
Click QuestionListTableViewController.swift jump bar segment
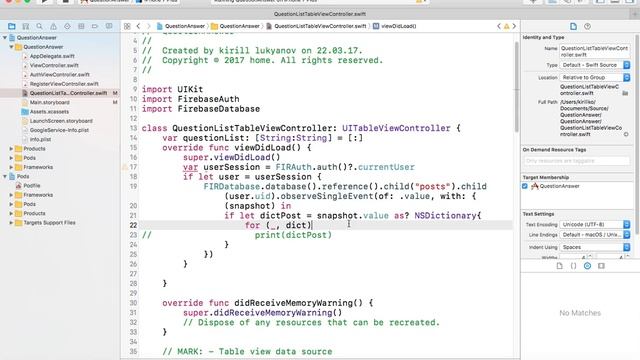(316, 26)
